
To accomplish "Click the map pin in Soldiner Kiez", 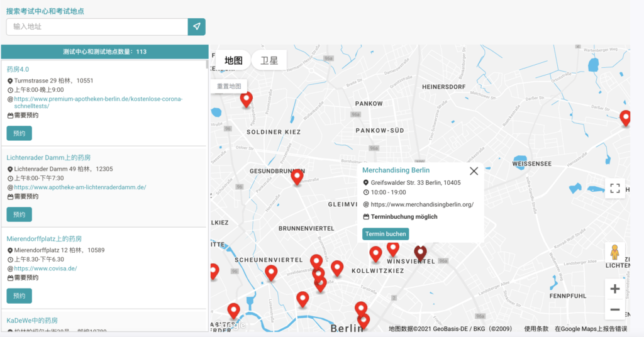I will pyautogui.click(x=247, y=99).
